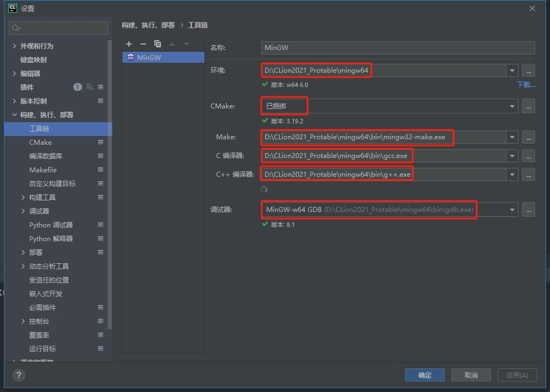Click the help question mark button
The height and width of the screenshot is (392, 550).
(19, 375)
